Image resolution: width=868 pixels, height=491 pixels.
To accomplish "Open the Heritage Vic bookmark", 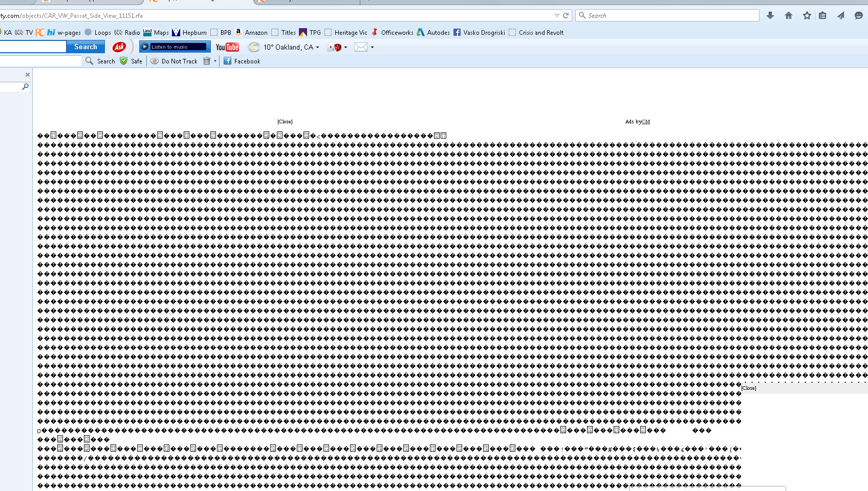I will coord(346,32).
